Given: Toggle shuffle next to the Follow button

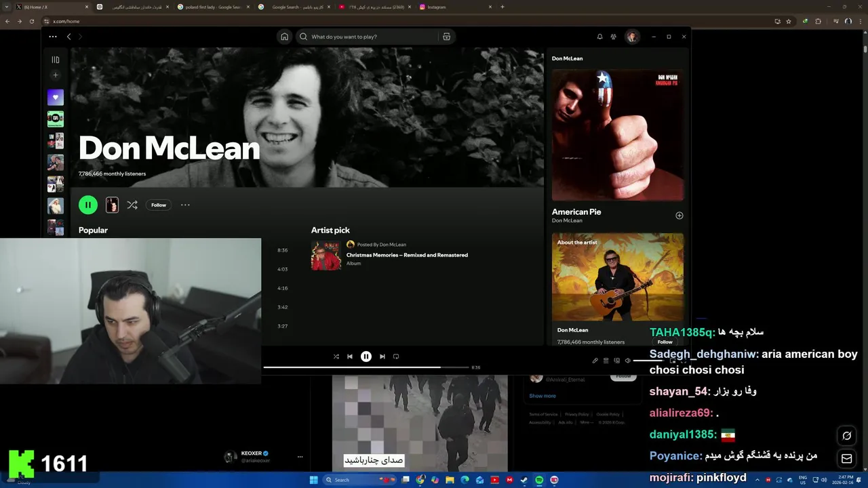Looking at the screenshot, I should (x=132, y=205).
